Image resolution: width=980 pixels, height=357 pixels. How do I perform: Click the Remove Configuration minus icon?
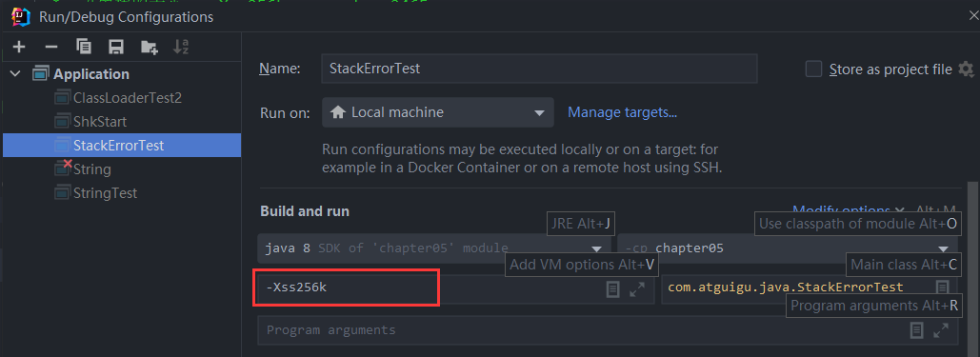51,47
